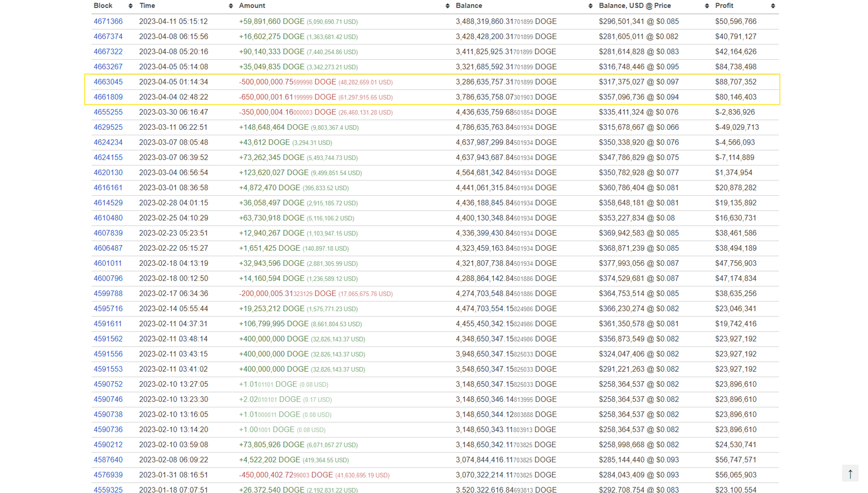Click balance 4,786,635,763.84 DOGE
868x493 pixels.
click(506, 127)
